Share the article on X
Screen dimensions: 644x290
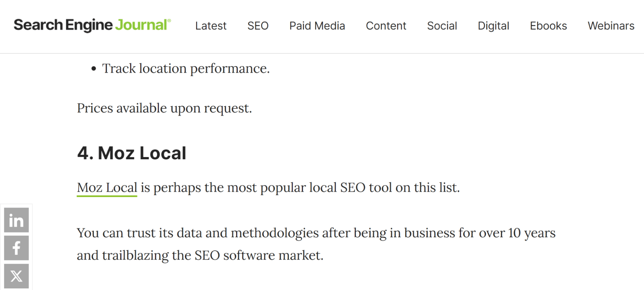click(16, 276)
